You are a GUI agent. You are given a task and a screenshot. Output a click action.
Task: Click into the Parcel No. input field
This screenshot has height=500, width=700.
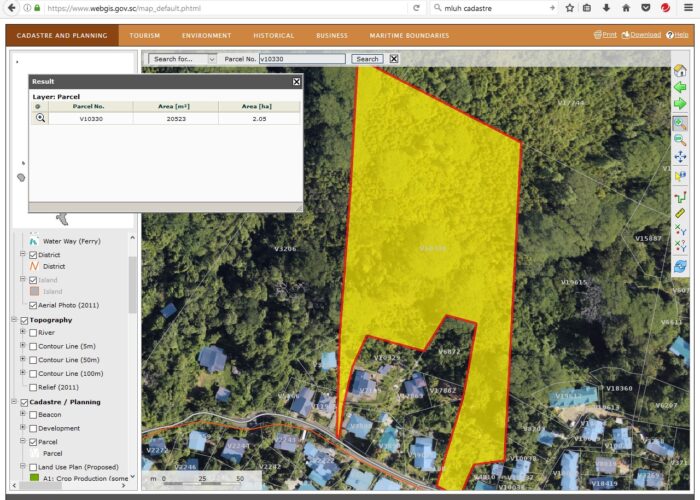[x=302, y=59]
